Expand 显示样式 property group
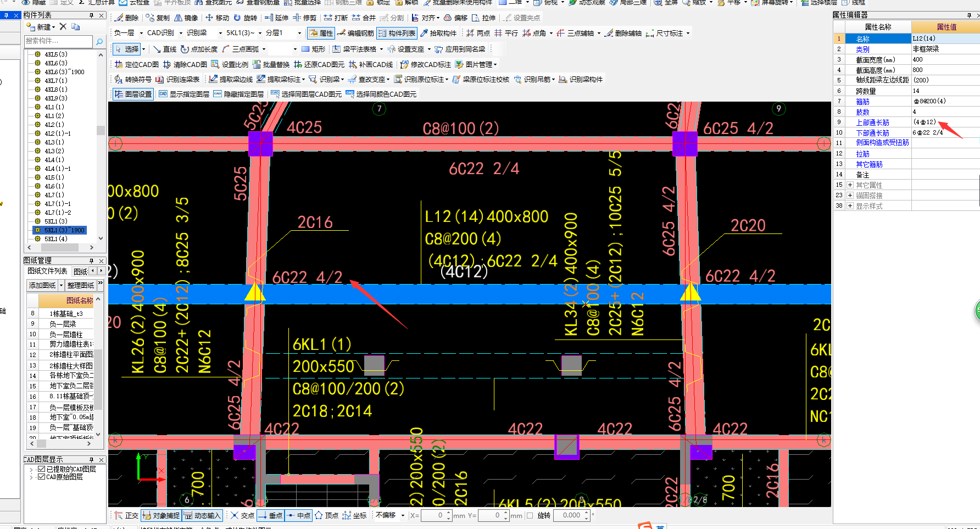This screenshot has width=980, height=529. 850,206
